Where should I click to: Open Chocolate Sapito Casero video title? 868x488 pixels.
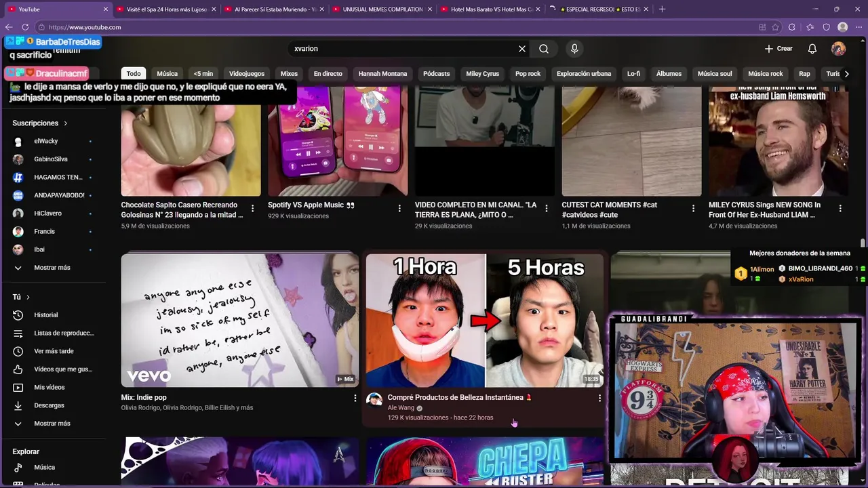[182, 209]
